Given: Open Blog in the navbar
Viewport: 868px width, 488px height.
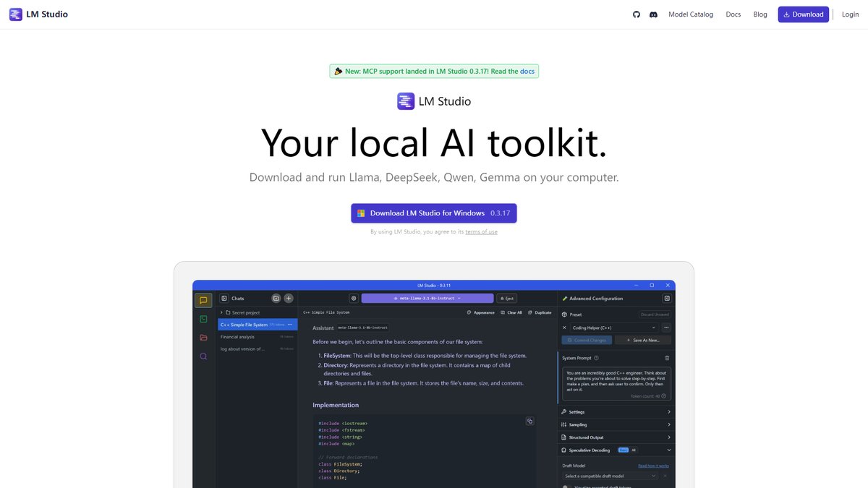Looking at the screenshot, I should coord(760,14).
